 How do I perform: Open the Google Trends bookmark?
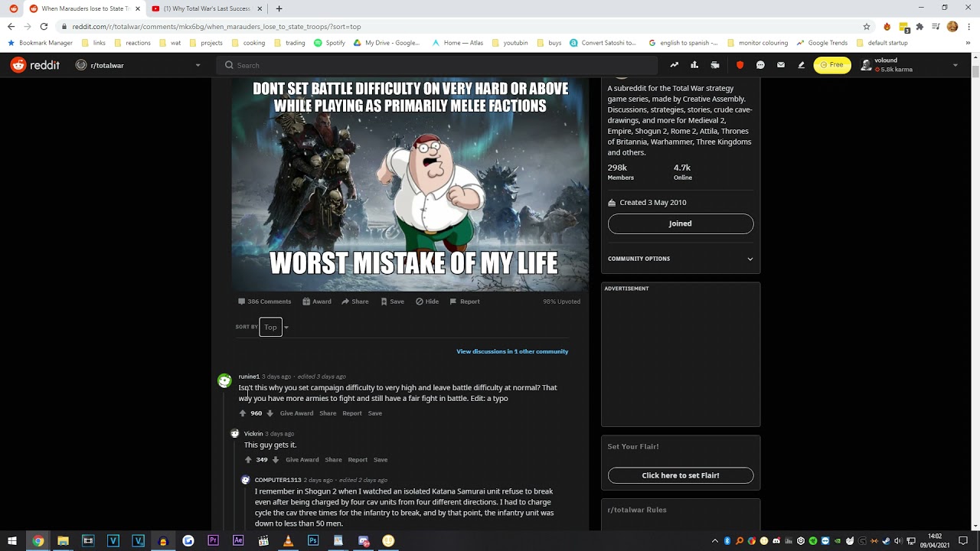click(x=822, y=43)
